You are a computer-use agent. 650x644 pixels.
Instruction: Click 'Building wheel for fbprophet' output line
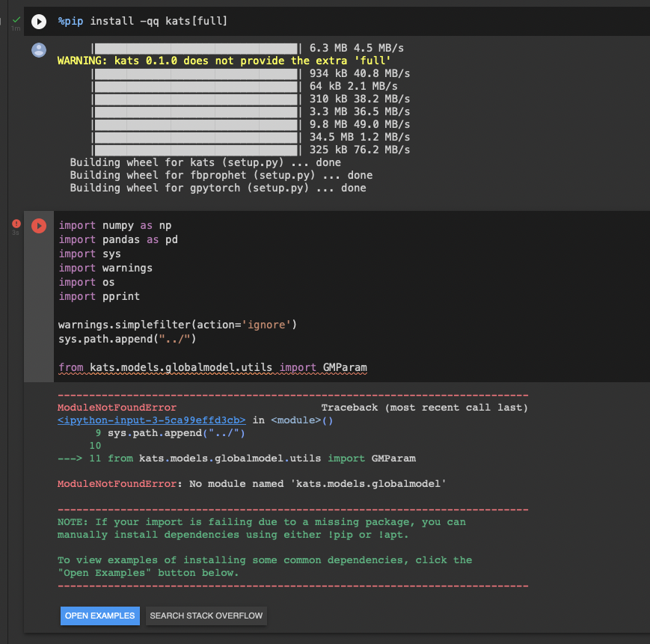pos(221,175)
